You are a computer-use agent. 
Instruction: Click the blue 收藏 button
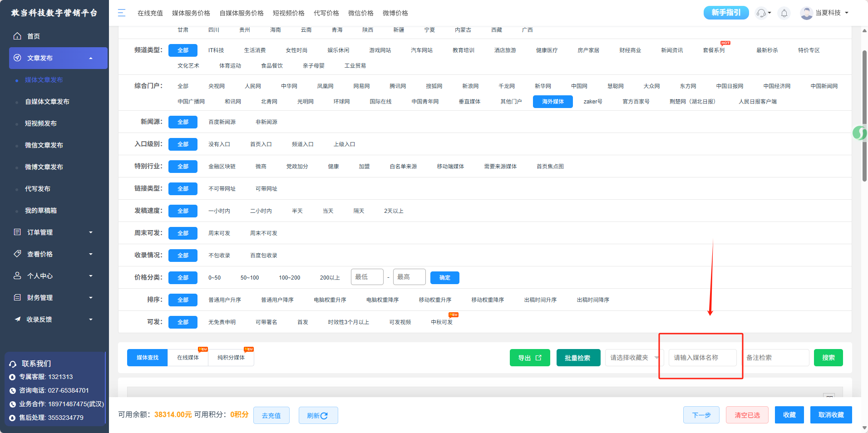(x=789, y=415)
